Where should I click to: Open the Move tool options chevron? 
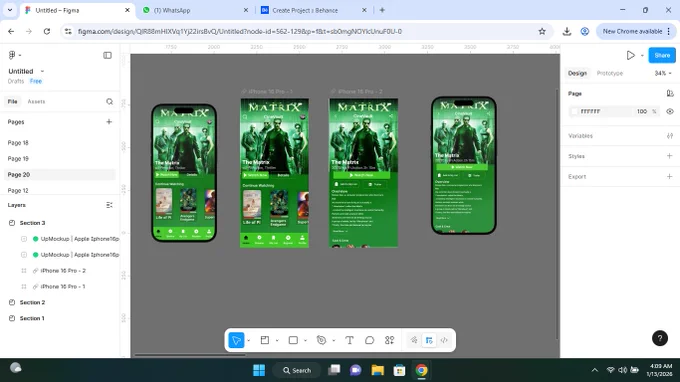pos(248,341)
